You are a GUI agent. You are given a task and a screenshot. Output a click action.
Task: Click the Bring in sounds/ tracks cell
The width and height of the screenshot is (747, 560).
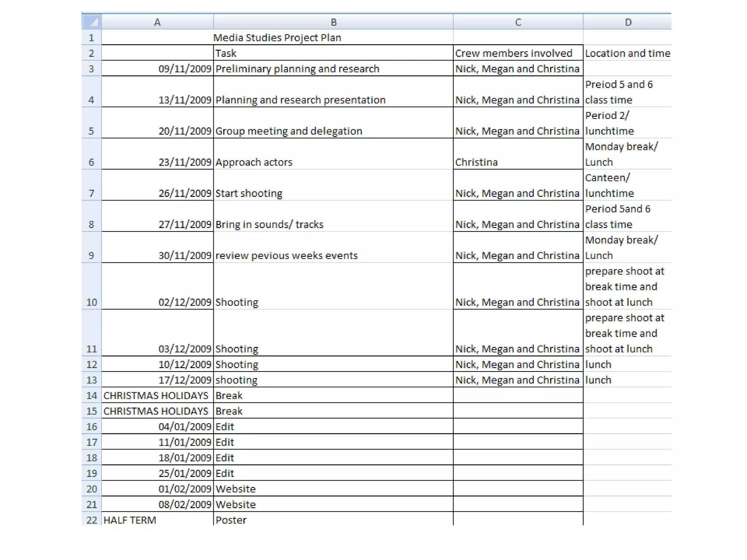(x=333, y=217)
